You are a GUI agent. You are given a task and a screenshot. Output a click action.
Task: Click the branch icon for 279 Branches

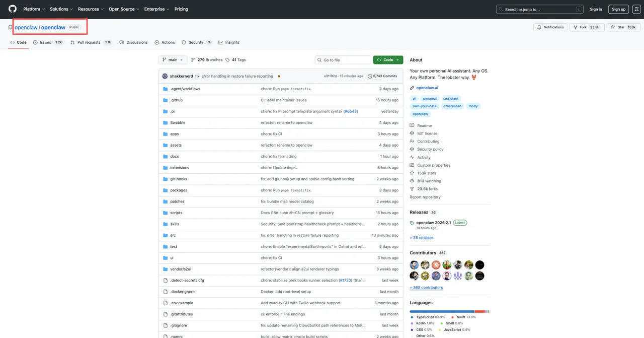193,60
